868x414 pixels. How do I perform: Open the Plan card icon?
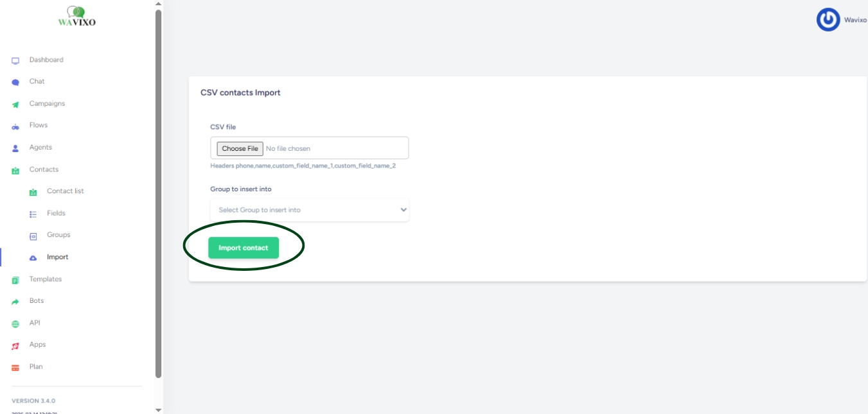(15, 368)
